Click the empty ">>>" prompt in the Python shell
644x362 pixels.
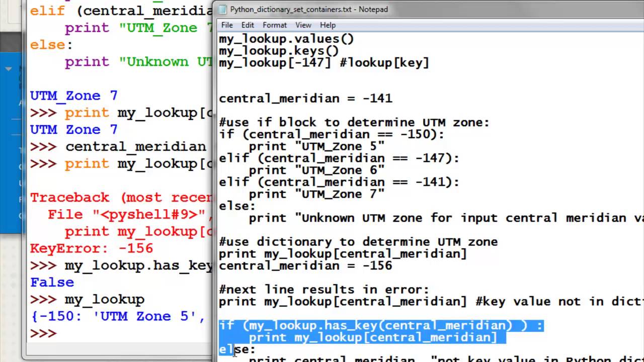[x=43, y=333]
